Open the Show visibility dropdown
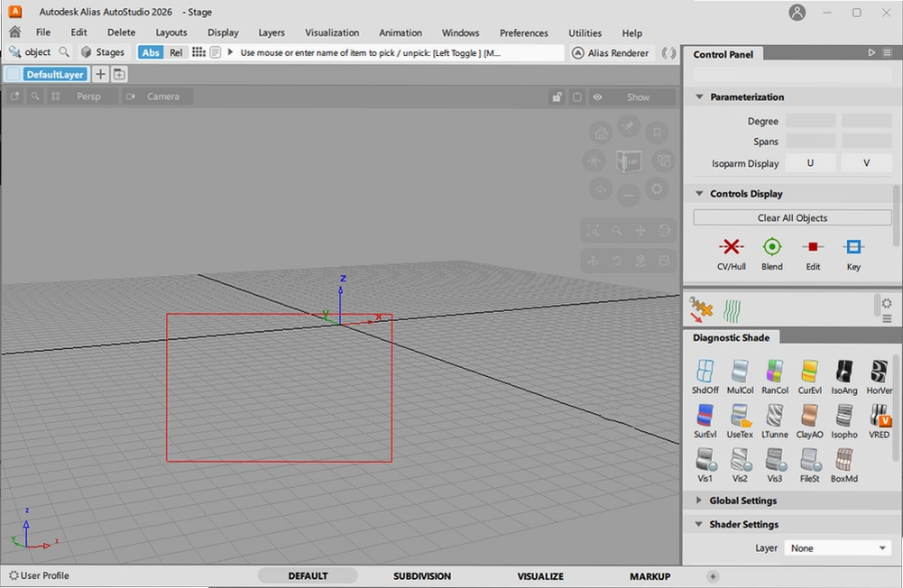903x588 pixels. (631, 96)
